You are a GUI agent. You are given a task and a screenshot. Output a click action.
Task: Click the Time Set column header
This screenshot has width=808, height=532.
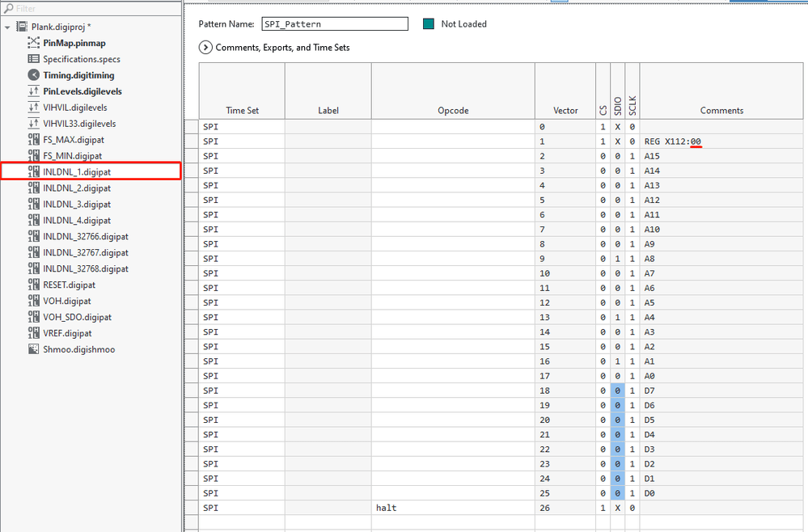tap(242, 91)
